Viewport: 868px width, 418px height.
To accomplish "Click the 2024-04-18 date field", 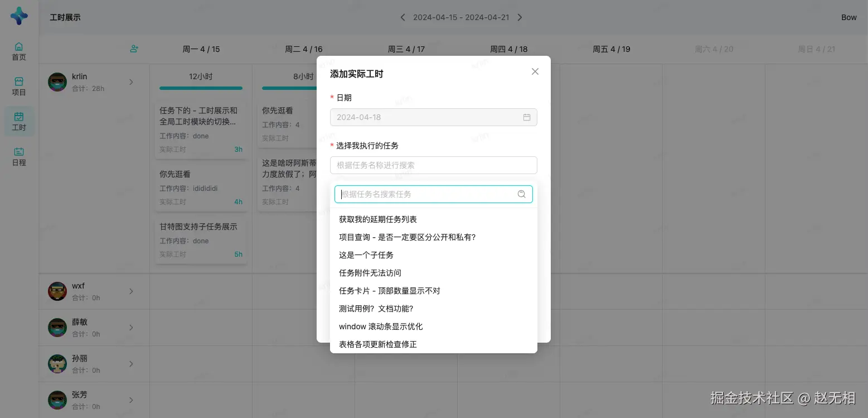I will [434, 117].
